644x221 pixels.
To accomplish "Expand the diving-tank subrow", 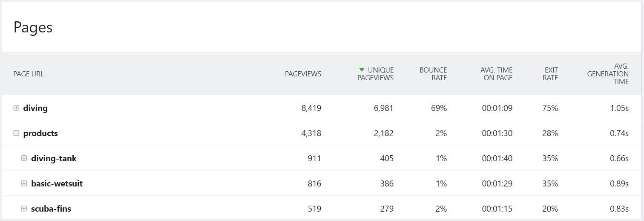I will tap(24, 158).
